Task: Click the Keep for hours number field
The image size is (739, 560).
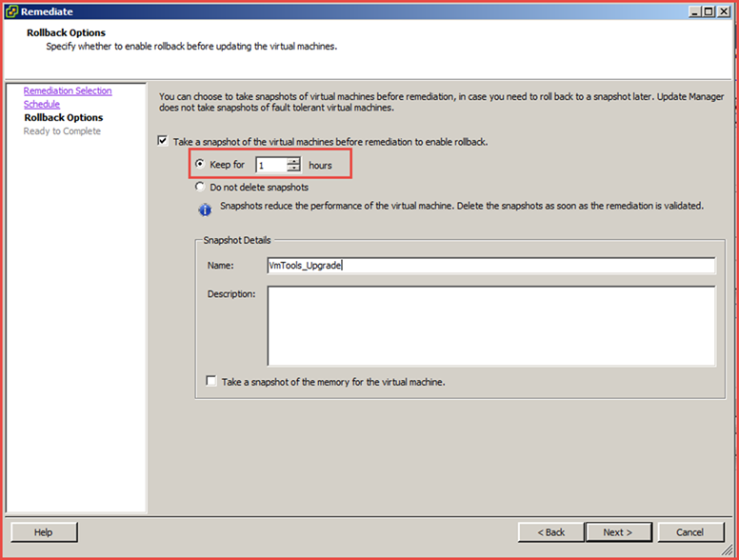Action: point(271,165)
